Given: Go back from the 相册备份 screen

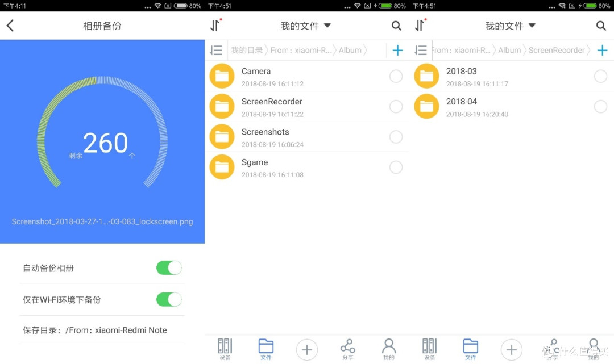Looking at the screenshot, I should (10, 26).
